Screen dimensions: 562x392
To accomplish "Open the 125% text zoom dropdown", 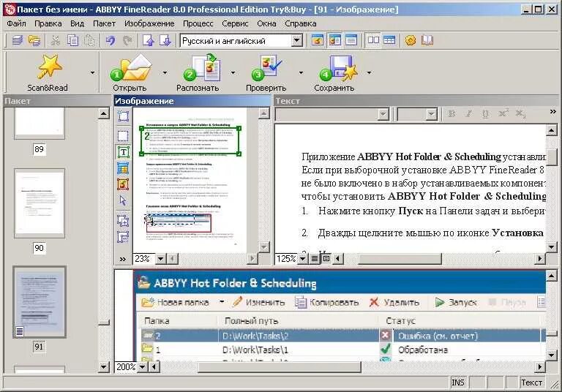I will (303, 258).
